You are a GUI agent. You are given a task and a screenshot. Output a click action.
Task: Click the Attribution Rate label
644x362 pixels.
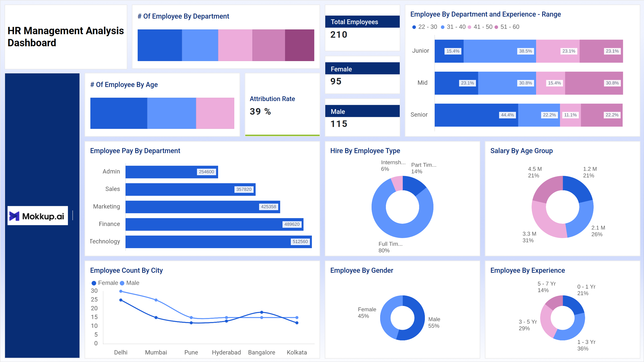pos(272,99)
